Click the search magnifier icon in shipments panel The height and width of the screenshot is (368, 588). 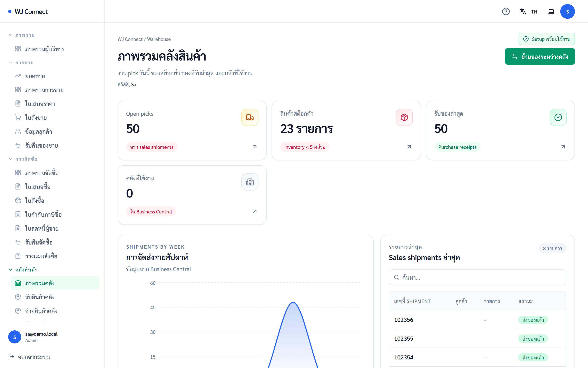[396, 277]
